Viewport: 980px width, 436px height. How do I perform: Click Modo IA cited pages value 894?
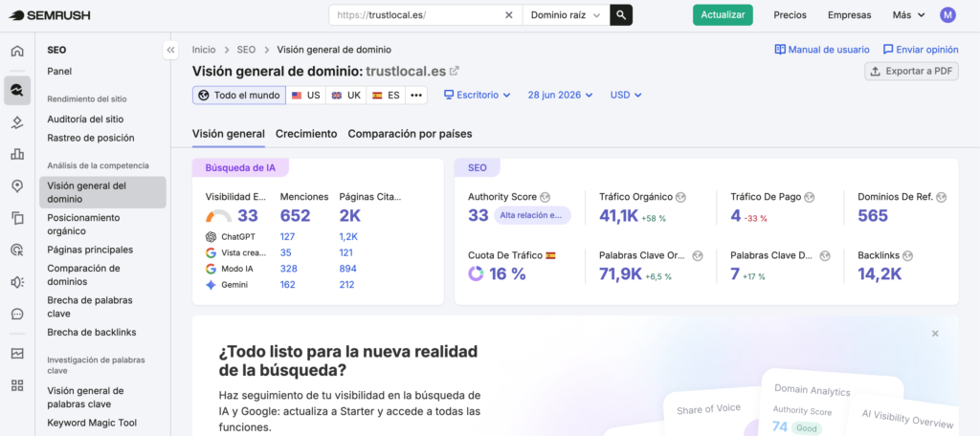pyautogui.click(x=348, y=269)
